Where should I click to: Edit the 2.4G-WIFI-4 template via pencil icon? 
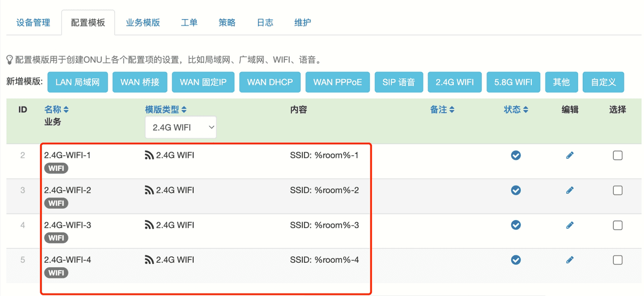570,260
